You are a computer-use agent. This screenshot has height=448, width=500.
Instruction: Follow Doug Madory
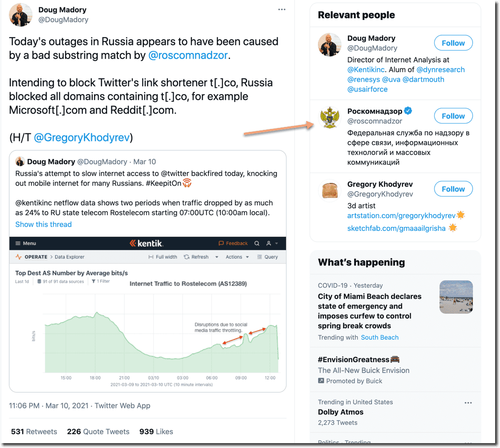453,43
